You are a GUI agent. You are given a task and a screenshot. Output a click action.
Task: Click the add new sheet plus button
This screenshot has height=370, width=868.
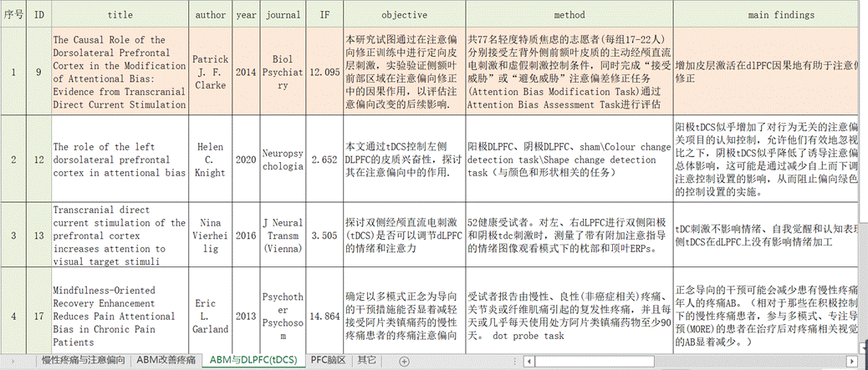(405, 361)
